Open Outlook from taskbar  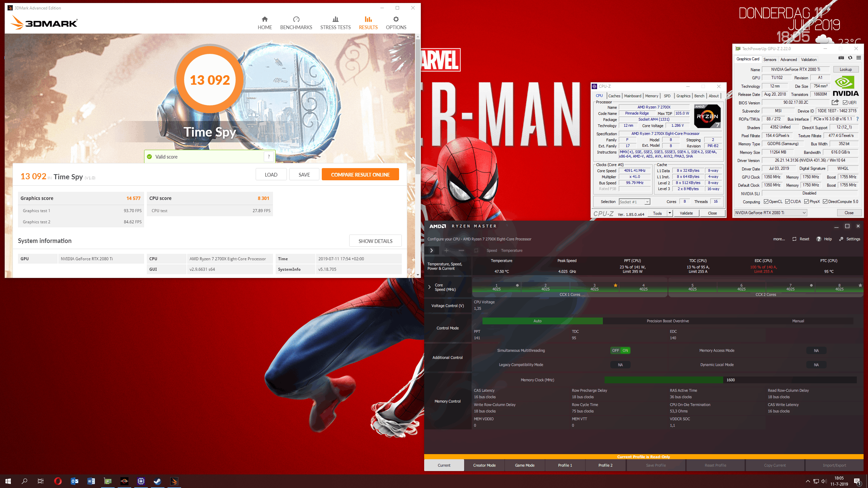click(x=75, y=481)
